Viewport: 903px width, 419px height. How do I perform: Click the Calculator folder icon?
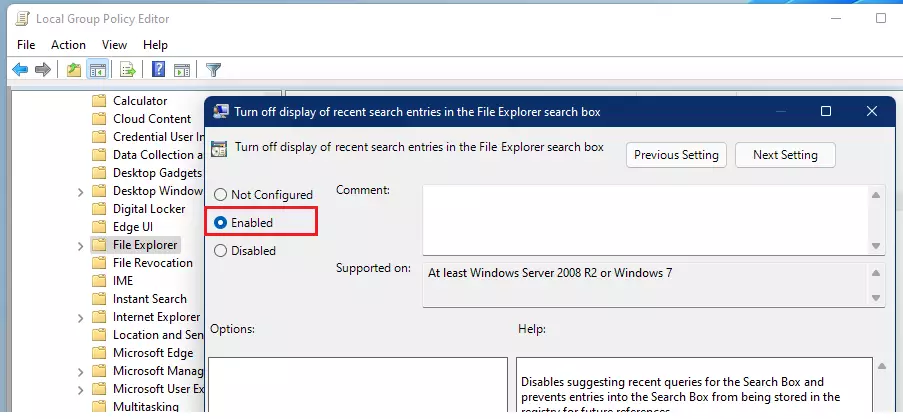99,101
